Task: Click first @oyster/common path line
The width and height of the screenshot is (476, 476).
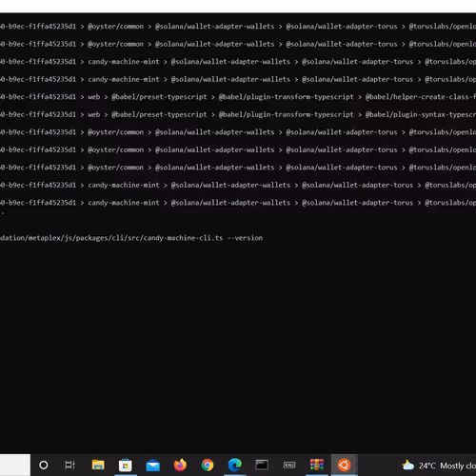Action: tap(238, 27)
